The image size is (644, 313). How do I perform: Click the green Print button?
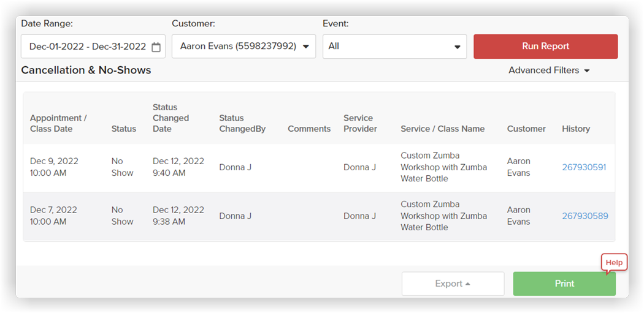coord(564,284)
